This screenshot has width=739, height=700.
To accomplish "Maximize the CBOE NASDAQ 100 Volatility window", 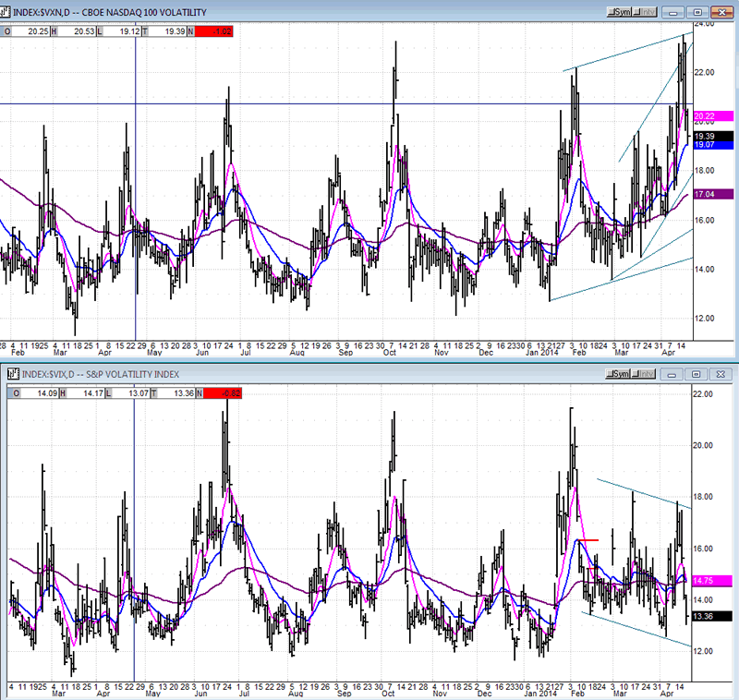I will tap(697, 12).
